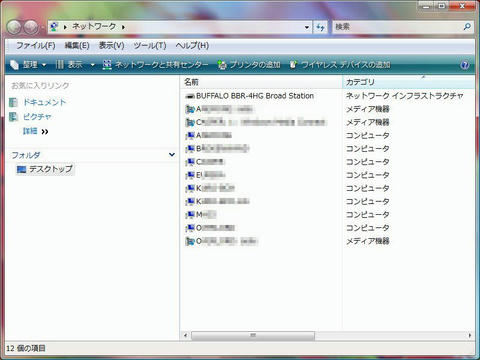Open the ピクチャ favorite link
This screenshot has width=480, height=360.
click(x=37, y=117)
